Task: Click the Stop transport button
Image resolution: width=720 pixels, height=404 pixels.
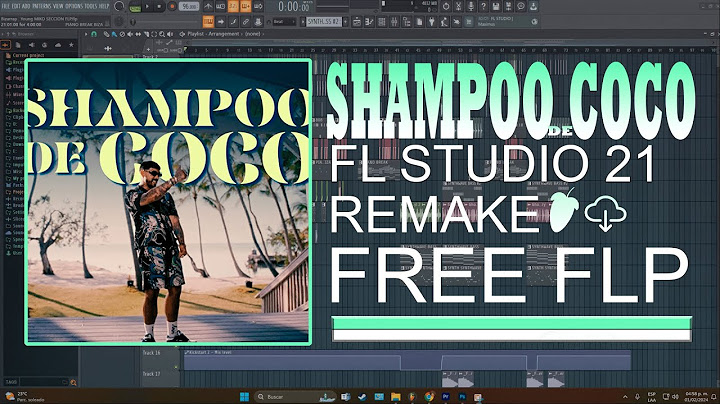Action: coord(159,6)
